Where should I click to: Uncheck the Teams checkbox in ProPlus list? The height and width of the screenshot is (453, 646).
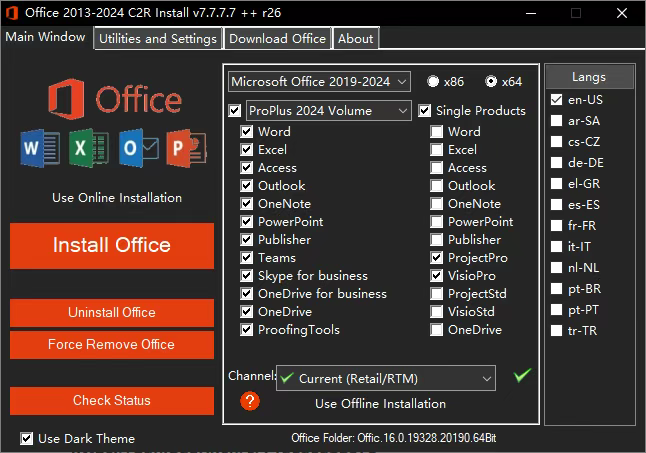(x=247, y=258)
